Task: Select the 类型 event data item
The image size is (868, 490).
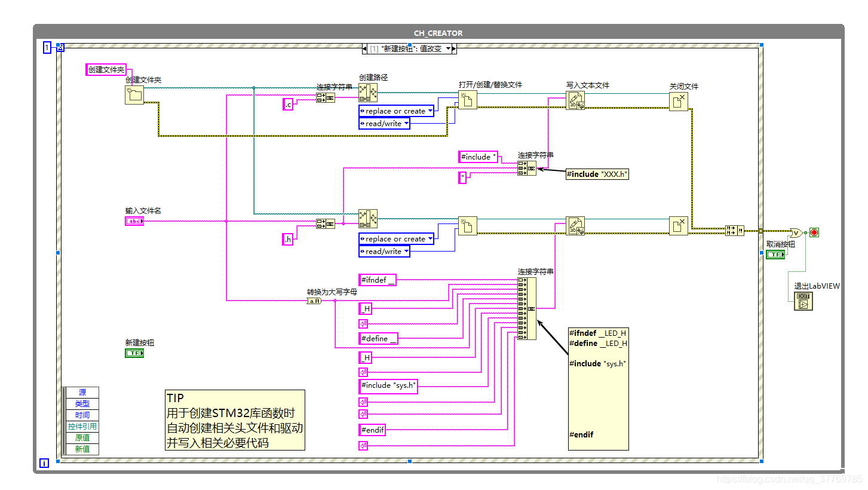Action: (82, 404)
